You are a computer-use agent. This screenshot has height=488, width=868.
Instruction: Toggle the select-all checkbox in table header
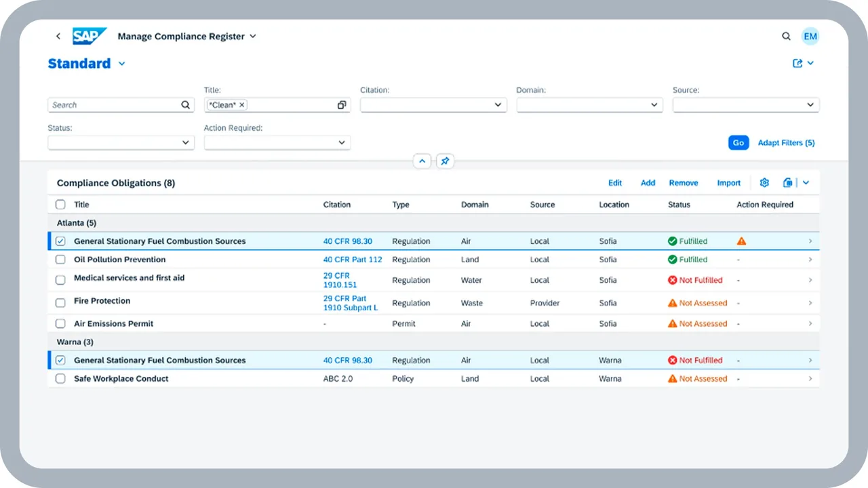60,205
